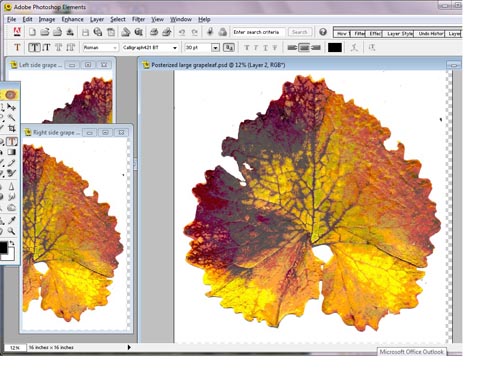Screen dimensions: 500x377
Task: Click the Create Warped Text icon
Action: [x=354, y=47]
